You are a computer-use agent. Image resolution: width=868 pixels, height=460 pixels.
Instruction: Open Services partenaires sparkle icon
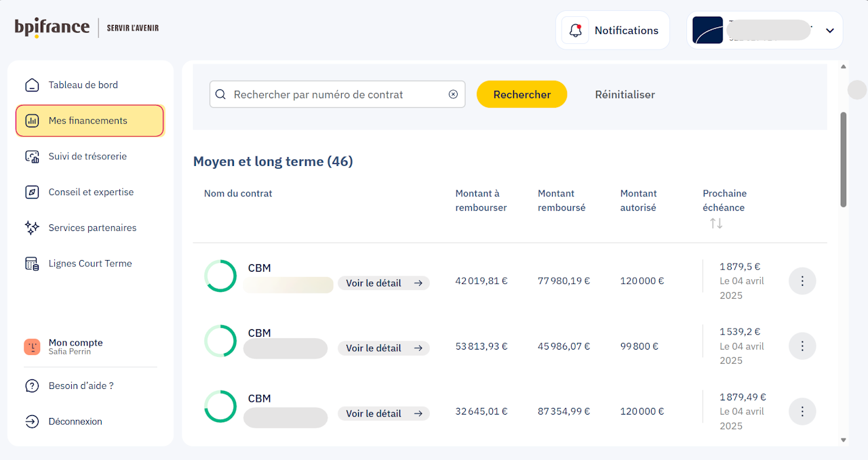coord(32,228)
